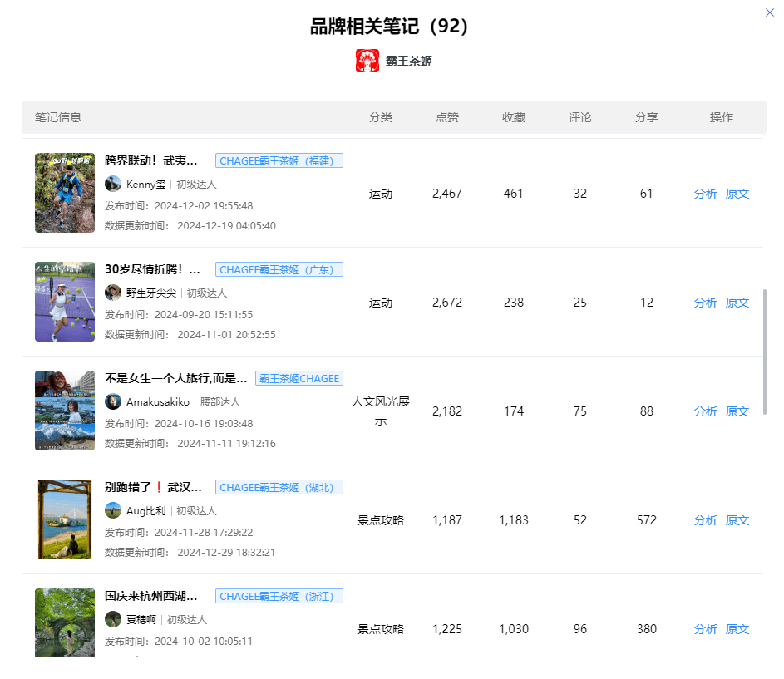Open 夏穗啊 author avatar
This screenshot has height=679, width=784.
[113, 619]
